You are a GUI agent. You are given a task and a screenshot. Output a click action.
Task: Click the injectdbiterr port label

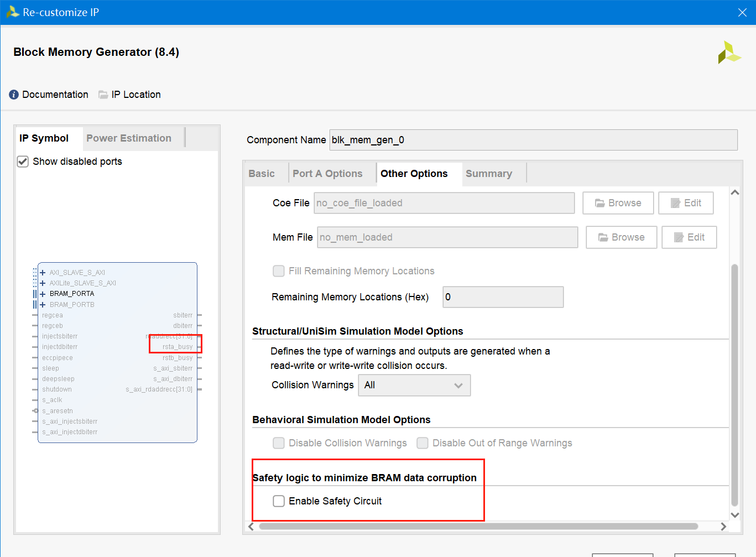pyautogui.click(x=60, y=347)
